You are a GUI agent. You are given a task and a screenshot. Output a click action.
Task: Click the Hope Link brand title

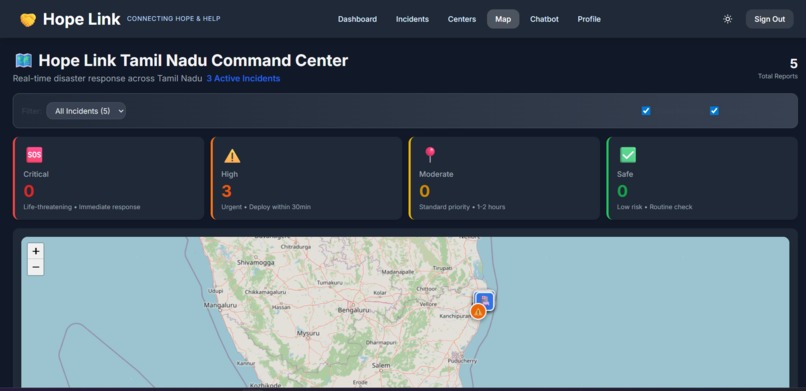pyautogui.click(x=81, y=19)
